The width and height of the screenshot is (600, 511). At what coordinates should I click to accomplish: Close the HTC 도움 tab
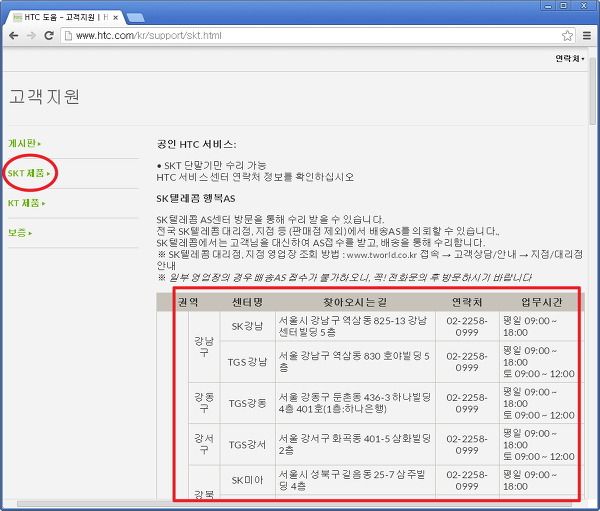[x=115, y=18]
